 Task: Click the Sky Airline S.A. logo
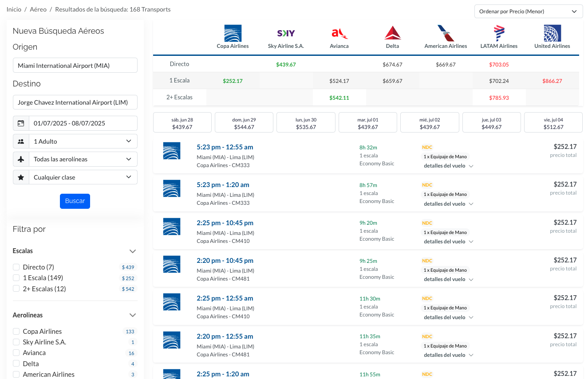pos(286,33)
